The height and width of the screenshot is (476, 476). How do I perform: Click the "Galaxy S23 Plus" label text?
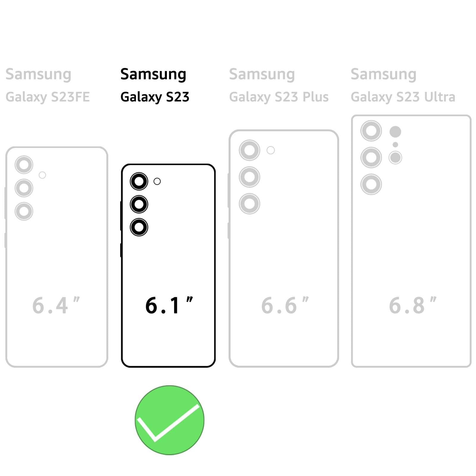pos(279,97)
